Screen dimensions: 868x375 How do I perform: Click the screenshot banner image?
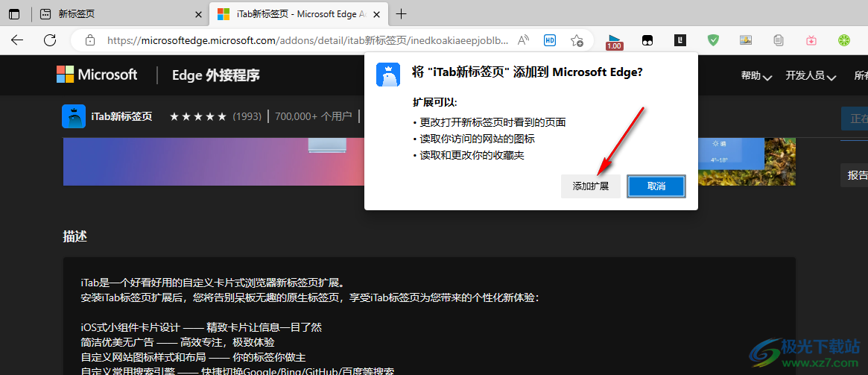(213, 162)
